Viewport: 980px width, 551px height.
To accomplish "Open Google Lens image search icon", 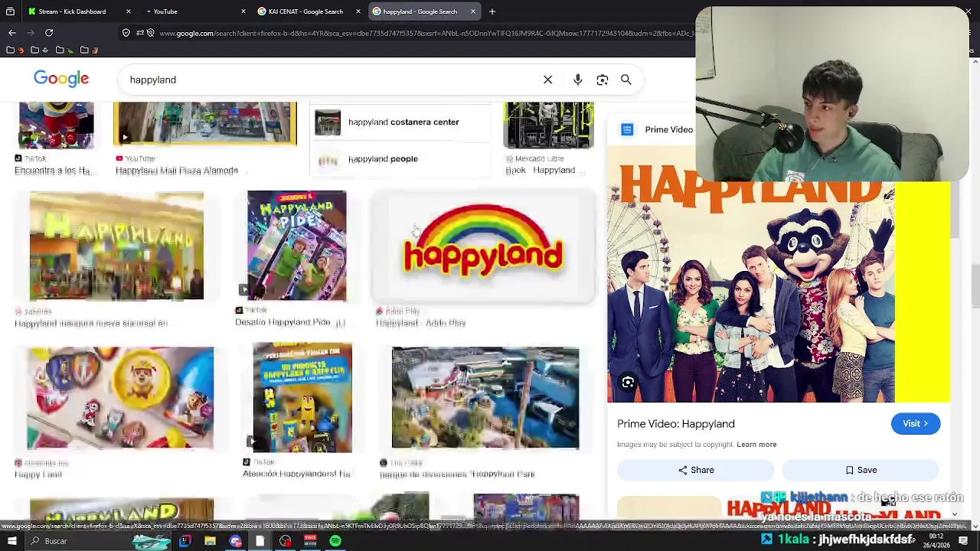I will pyautogui.click(x=603, y=80).
